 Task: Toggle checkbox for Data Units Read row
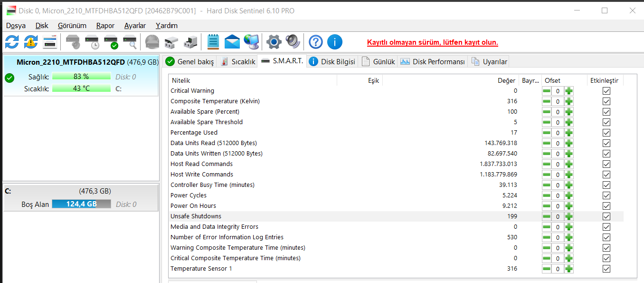(x=606, y=143)
